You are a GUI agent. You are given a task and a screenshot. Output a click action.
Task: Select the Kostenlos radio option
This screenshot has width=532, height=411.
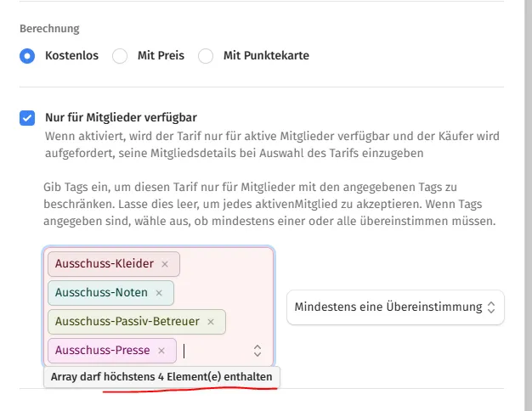coord(27,55)
